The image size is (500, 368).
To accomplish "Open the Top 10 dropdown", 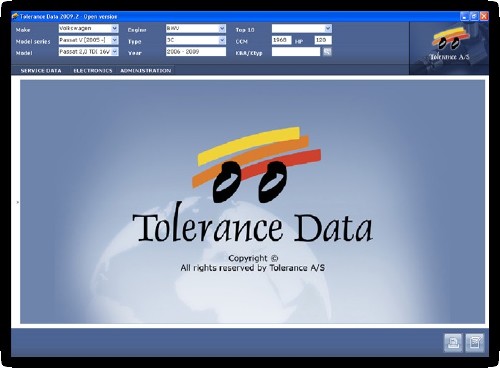I will [x=302, y=29].
